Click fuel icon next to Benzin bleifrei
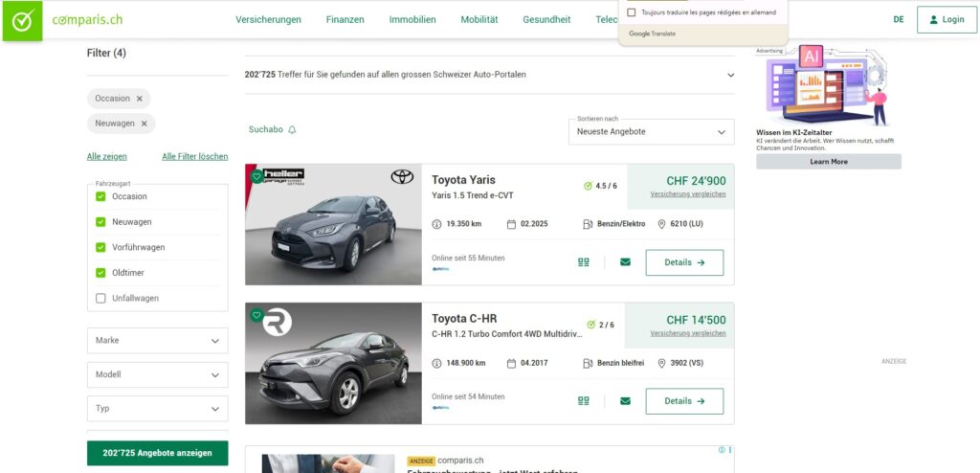980x473 pixels. tap(588, 363)
